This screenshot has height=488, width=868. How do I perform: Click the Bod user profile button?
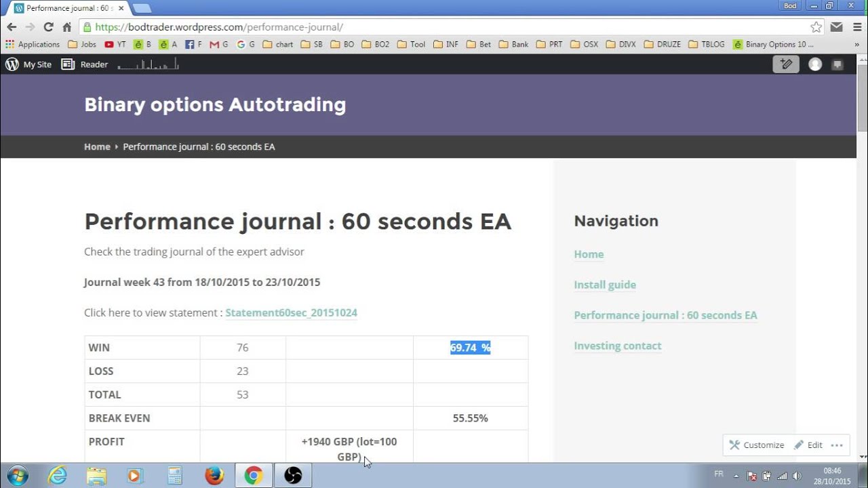point(791,5)
